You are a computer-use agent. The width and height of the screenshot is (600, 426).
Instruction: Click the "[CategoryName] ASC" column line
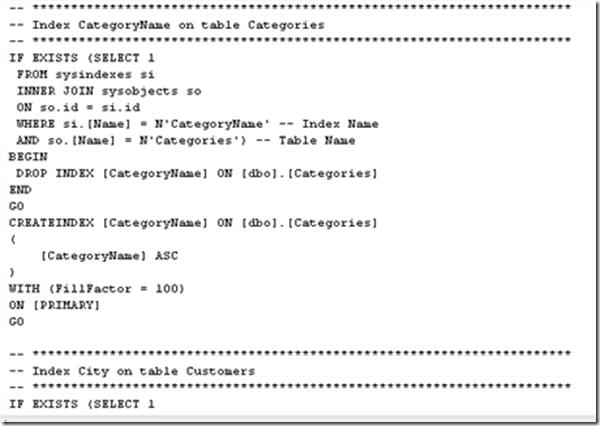click(x=108, y=256)
